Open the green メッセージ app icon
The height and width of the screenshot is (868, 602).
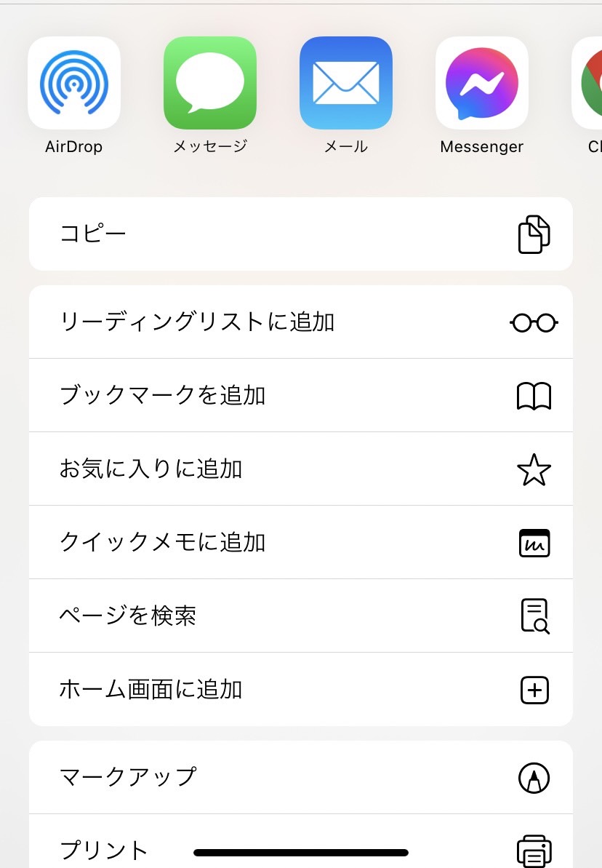(210, 83)
